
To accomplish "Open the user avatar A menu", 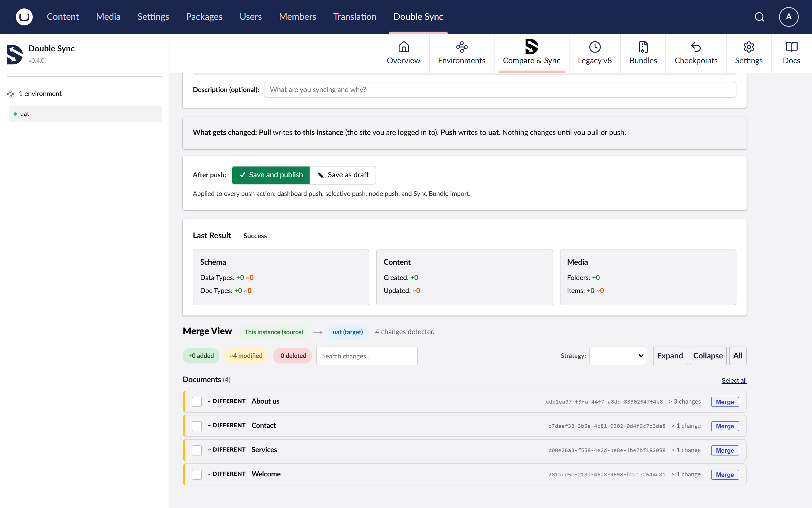I will click(789, 17).
